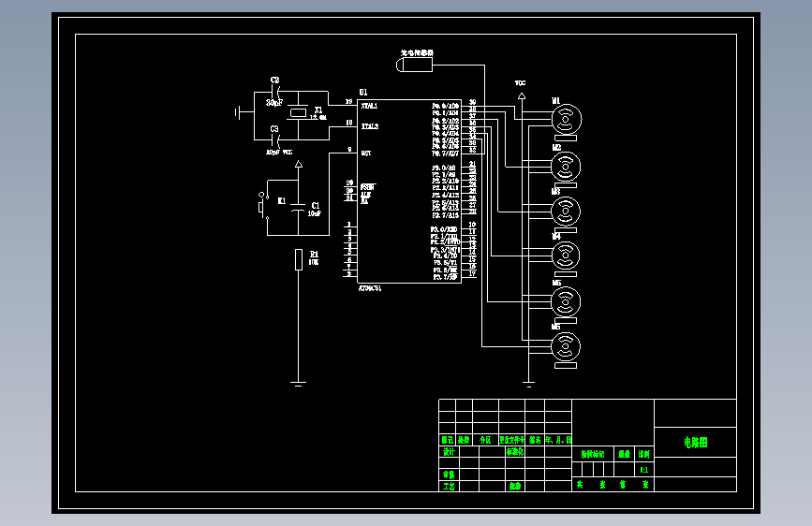Click the 设计 cell in title block
The height and width of the screenshot is (526, 812).
[449, 452]
